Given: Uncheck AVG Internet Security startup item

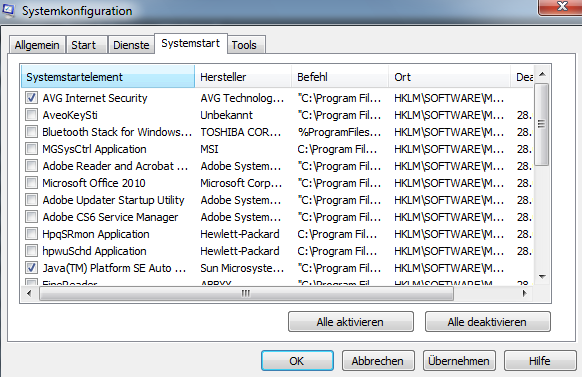Looking at the screenshot, I should click(x=32, y=98).
